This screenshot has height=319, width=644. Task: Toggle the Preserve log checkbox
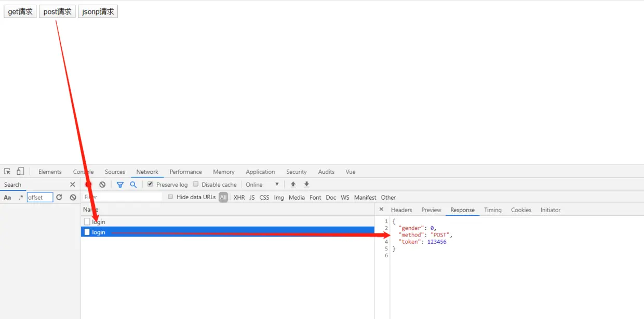(x=150, y=184)
